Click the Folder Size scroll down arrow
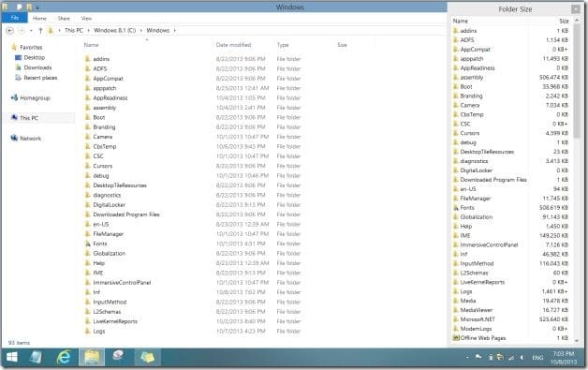This screenshot has width=588, height=370. [x=577, y=341]
